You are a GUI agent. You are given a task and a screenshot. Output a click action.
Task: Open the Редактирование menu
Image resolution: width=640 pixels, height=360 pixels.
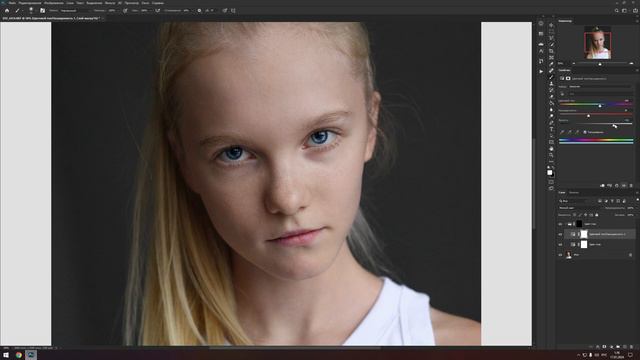[30, 3]
